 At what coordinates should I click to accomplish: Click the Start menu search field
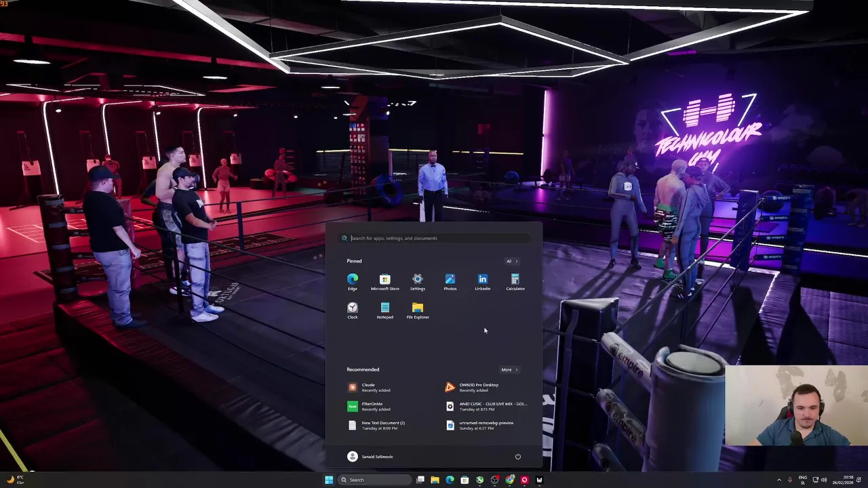pos(434,238)
